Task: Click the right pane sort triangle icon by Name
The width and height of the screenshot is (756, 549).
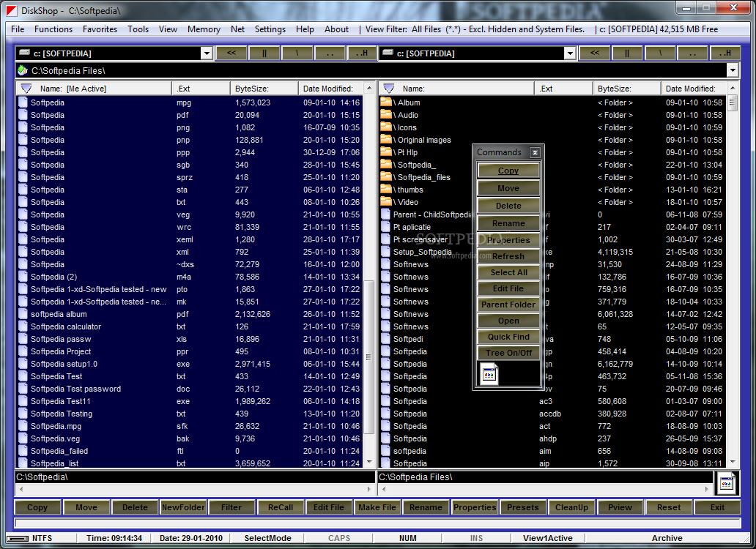Action: [388, 89]
